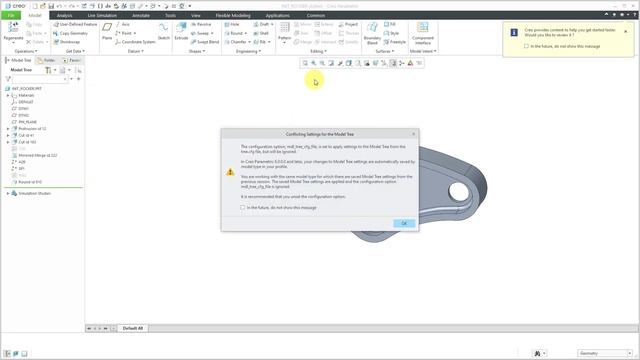Switch to the Analysis ribbon tab
The height and width of the screenshot is (360, 640).
pyautogui.click(x=64, y=16)
